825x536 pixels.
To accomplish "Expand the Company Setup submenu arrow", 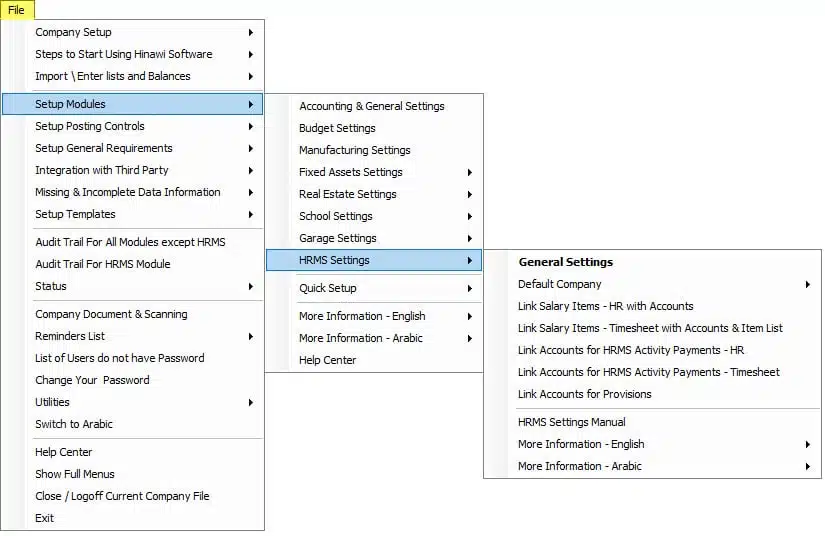I will pos(251,33).
